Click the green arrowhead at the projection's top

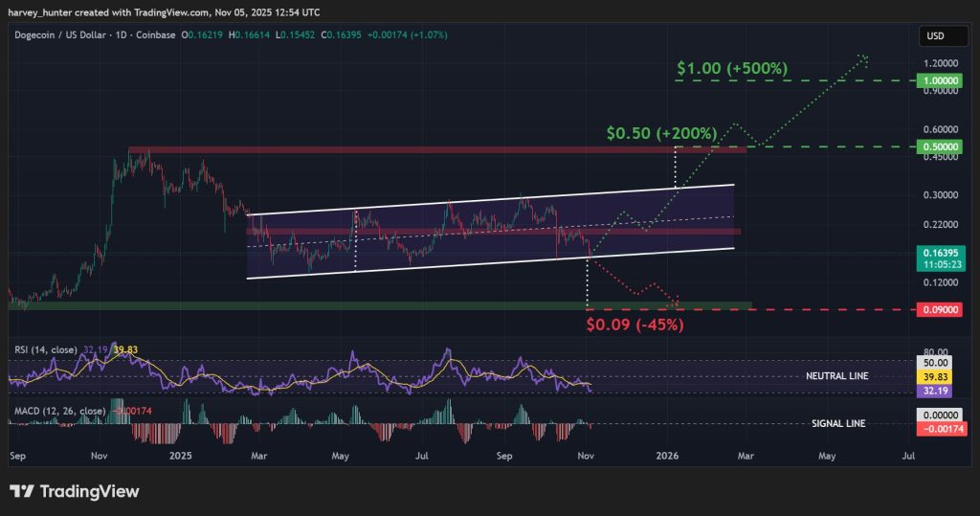pyautogui.click(x=864, y=59)
